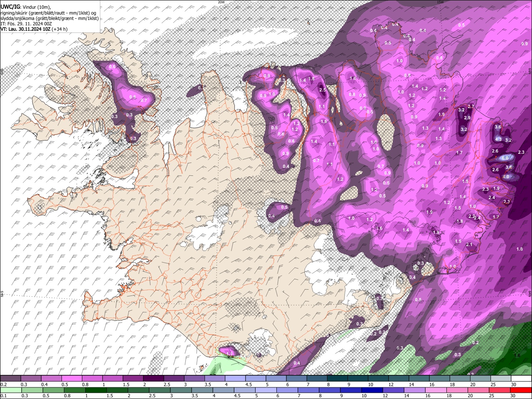This screenshot has height=399, width=532.
Task: Select the '4.5' label in the green rain legend
Action: (238, 396)
